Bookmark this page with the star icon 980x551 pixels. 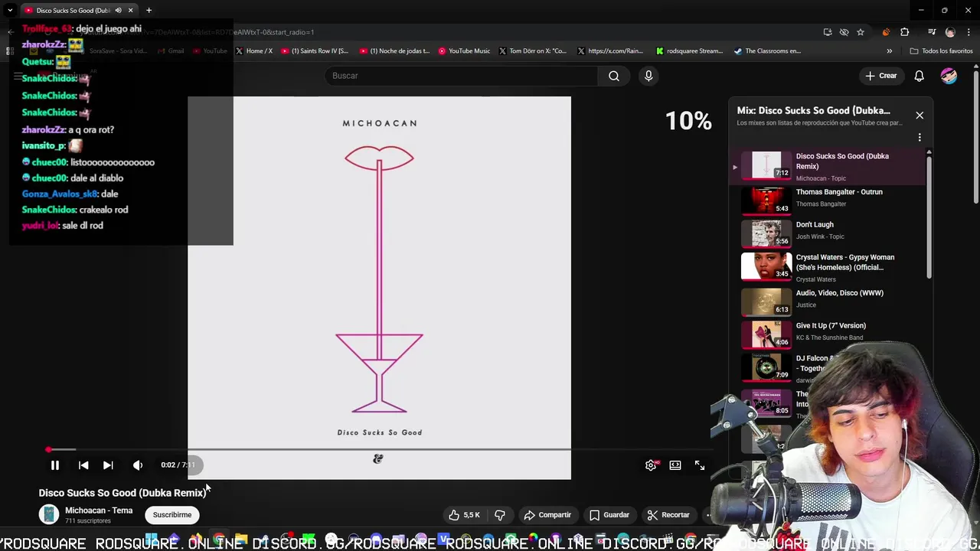(x=861, y=32)
